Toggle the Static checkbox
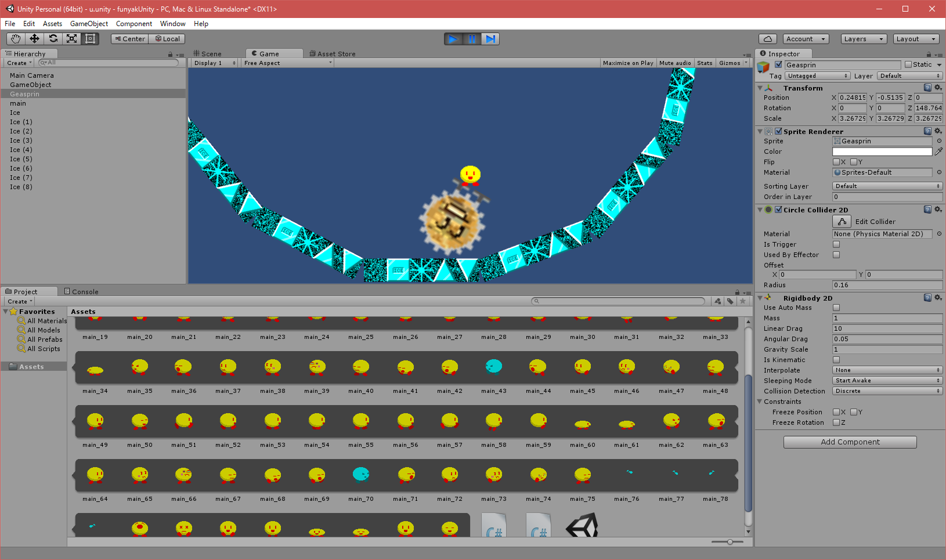946x560 pixels. [x=908, y=65]
